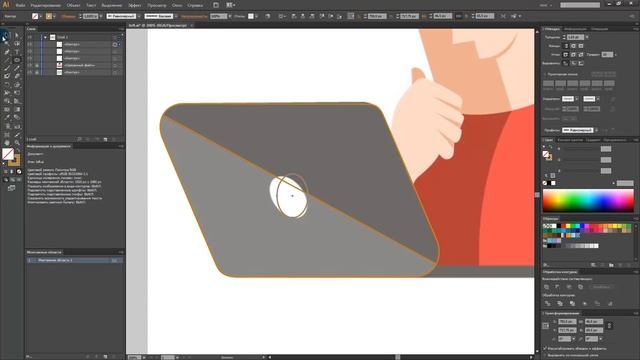Hide the first path sublayer via its eye
Screen dimensions: 640x360
[30, 44]
